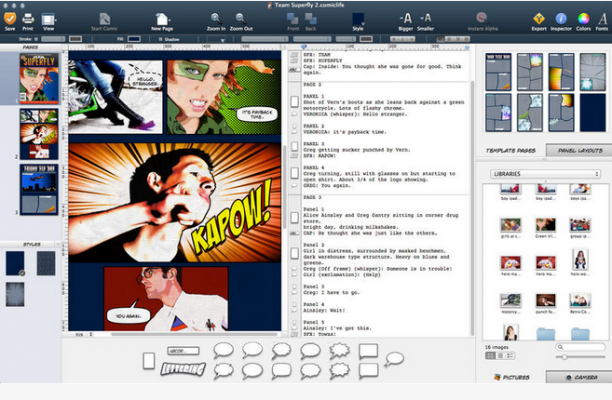Click the text color swatch in format bar
Image resolution: width=612 pixels, height=400 pixels.
tap(366, 39)
